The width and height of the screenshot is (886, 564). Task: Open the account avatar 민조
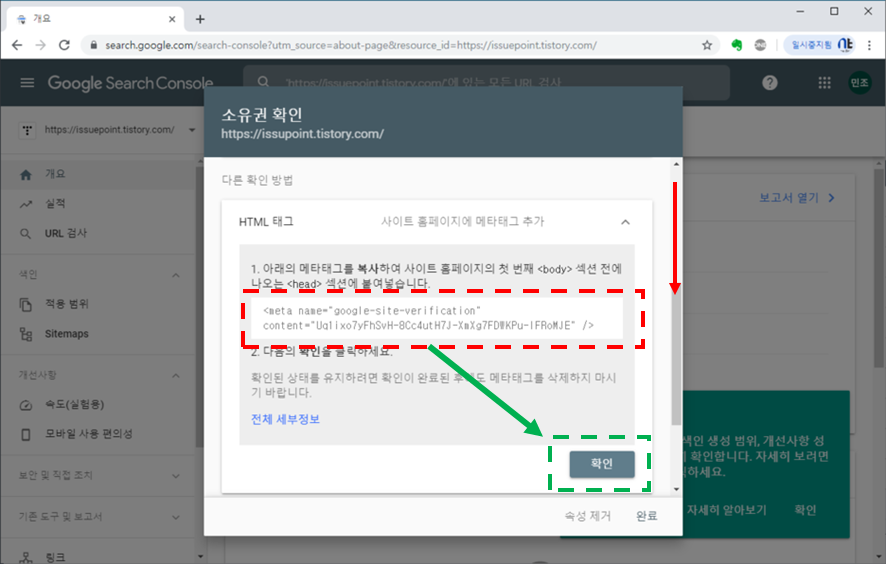point(859,83)
